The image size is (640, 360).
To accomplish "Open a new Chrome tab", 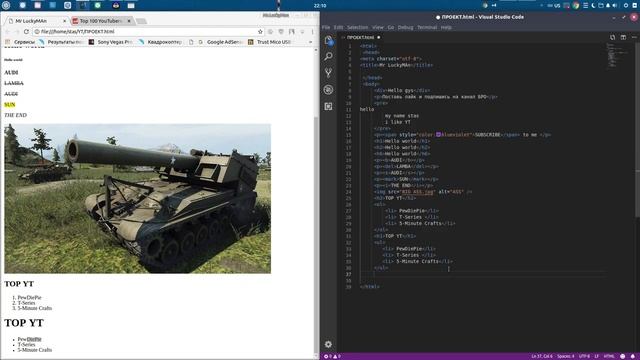I will click(141, 21).
